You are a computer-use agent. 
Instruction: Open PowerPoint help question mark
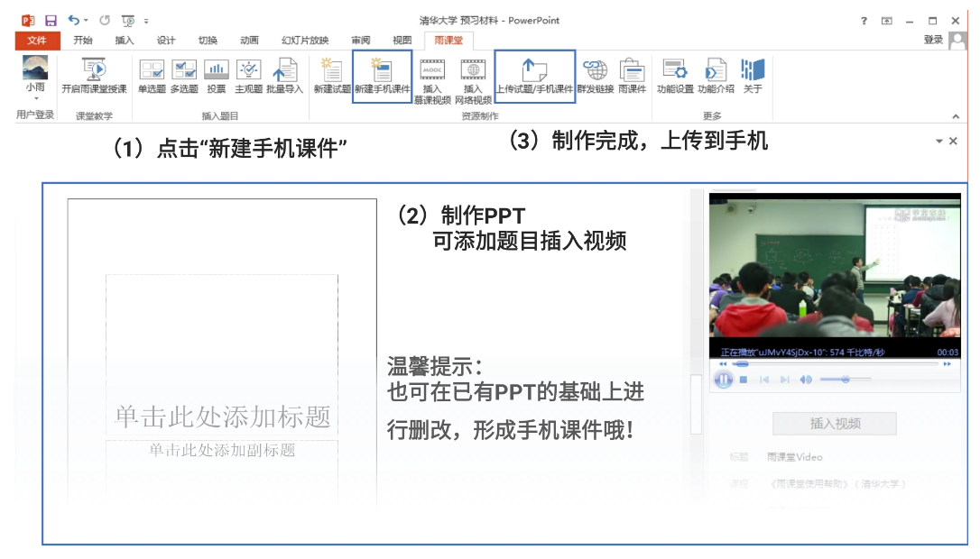864,21
